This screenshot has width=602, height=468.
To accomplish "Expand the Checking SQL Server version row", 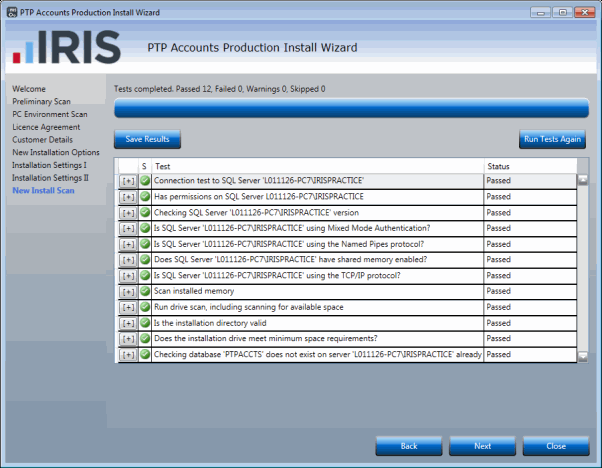I will pos(128,213).
